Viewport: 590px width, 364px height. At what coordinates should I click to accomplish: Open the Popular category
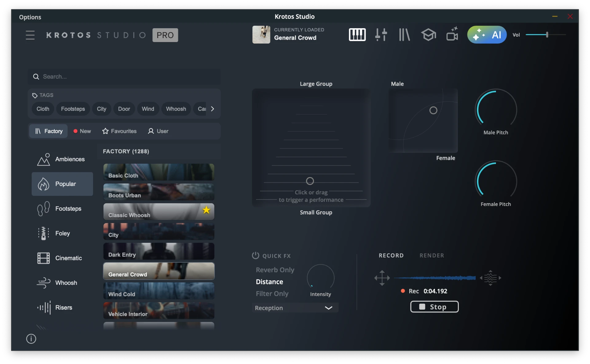[x=62, y=184]
